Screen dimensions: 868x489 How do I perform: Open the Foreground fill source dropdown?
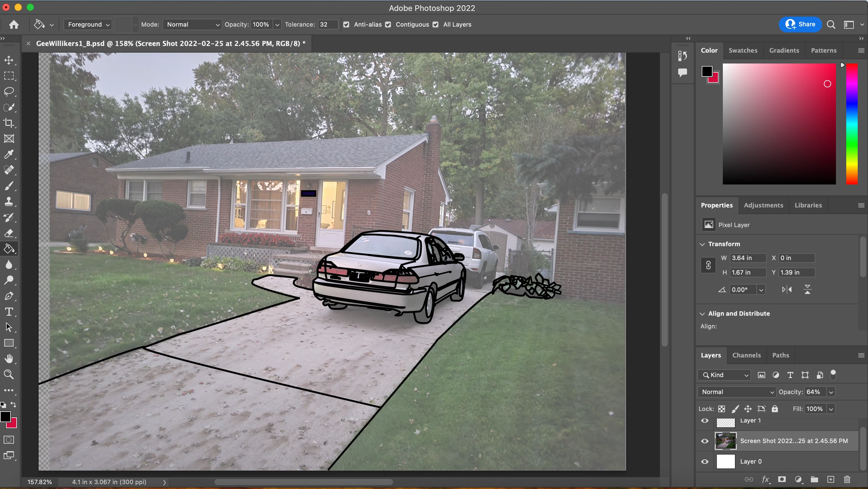tap(88, 24)
